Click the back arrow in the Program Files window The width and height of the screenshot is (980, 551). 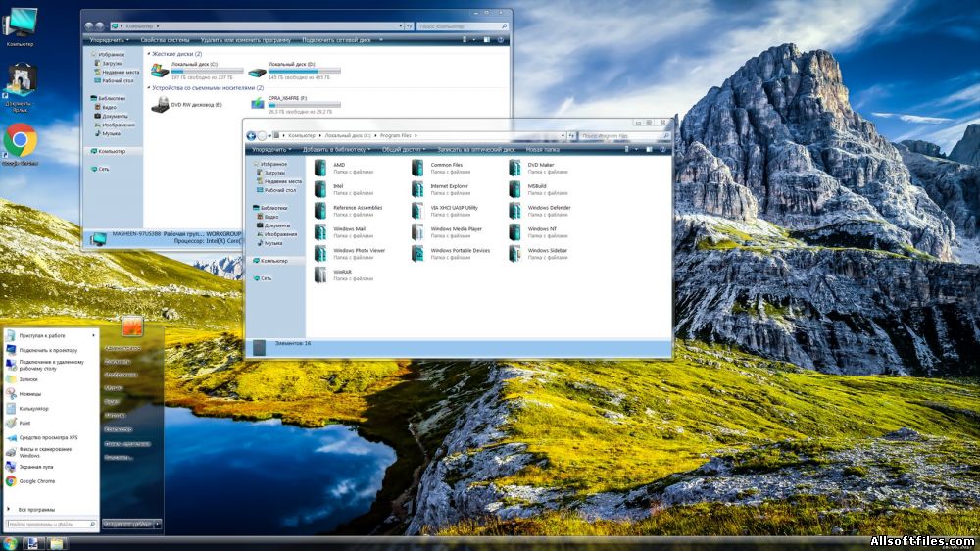coord(251,135)
